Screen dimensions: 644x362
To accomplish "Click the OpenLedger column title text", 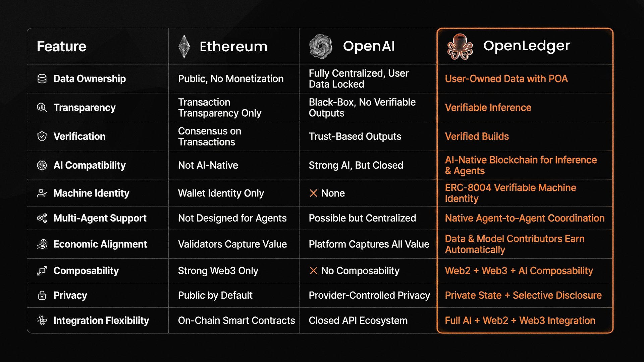I will point(526,46).
